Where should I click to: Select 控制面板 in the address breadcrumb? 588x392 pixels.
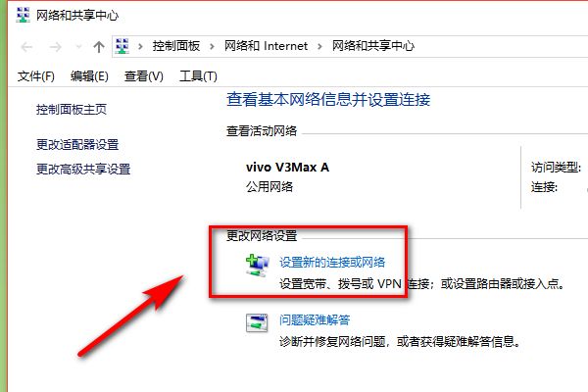176,46
